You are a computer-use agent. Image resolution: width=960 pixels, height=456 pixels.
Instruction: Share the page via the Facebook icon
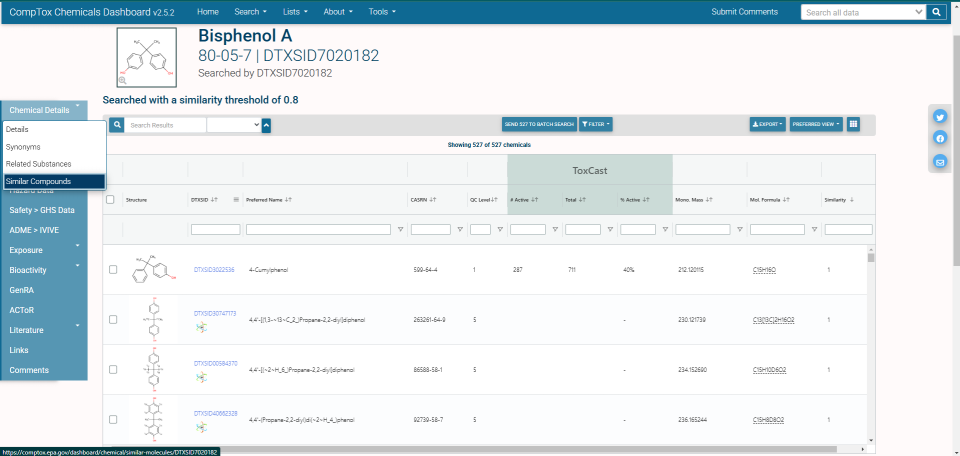pos(940,139)
